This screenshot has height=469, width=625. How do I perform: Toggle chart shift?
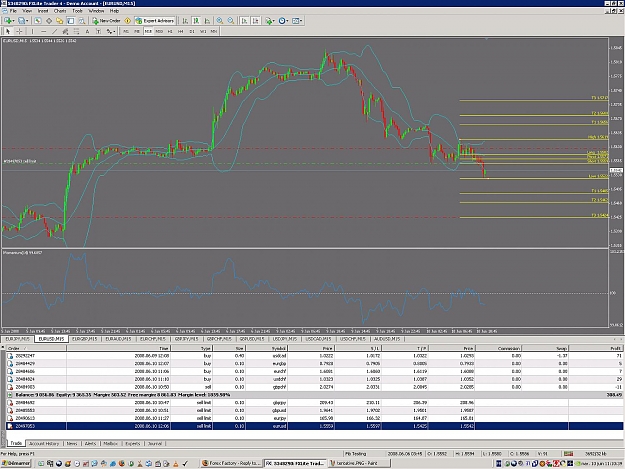(x=256, y=21)
